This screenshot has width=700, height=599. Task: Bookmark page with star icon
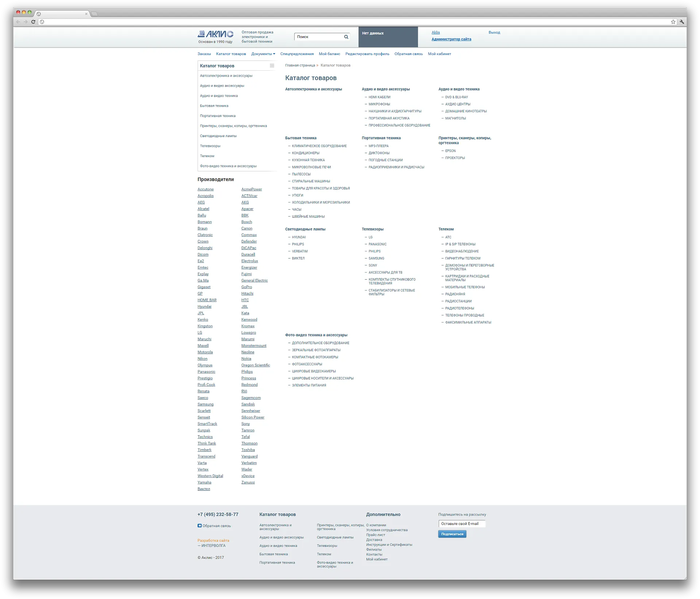(x=673, y=22)
